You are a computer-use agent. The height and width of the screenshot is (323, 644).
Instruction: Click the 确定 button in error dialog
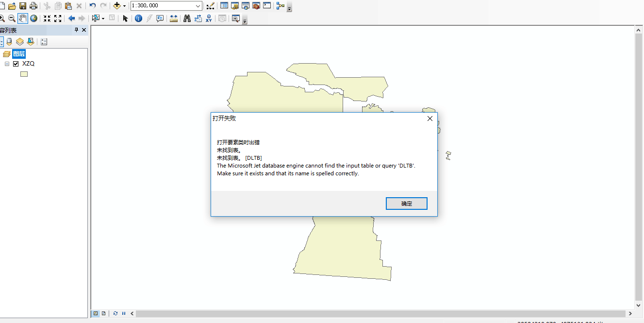click(406, 204)
